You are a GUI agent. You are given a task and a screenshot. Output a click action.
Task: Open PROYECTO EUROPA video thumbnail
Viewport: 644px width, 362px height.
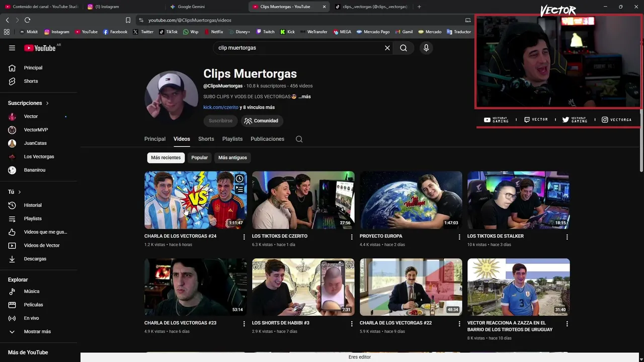(411, 200)
